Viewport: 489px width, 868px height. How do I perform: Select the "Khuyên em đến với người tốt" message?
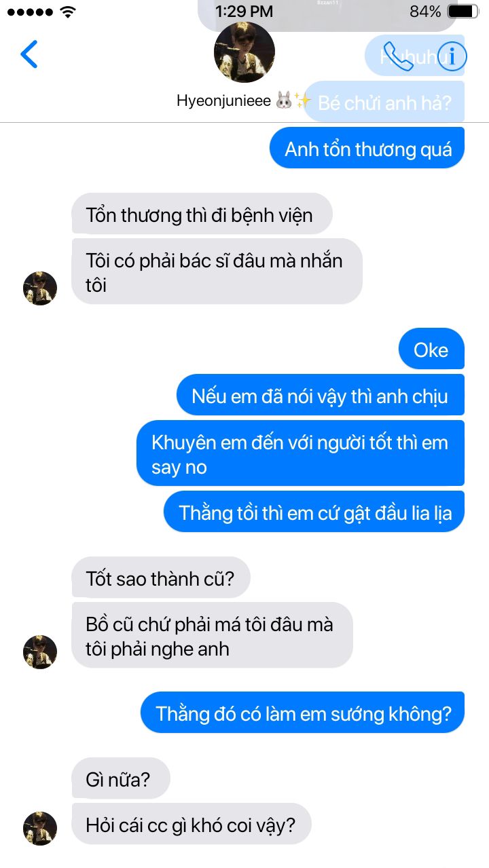(x=300, y=453)
